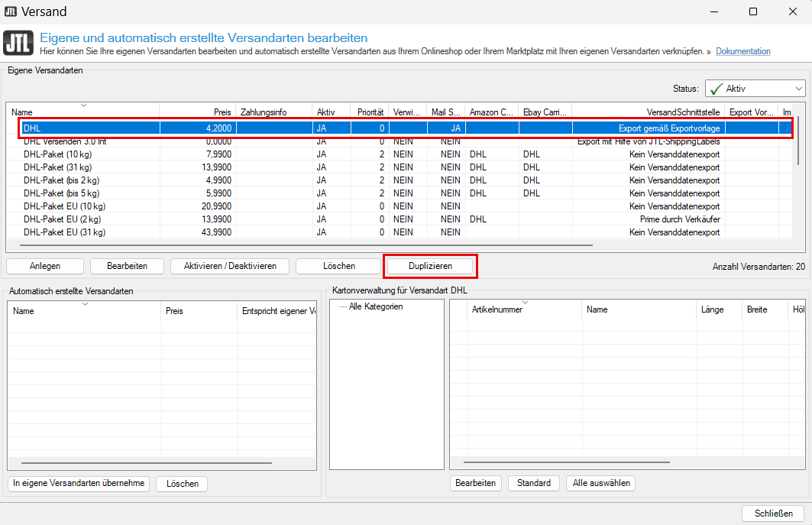
Task: Click the Standard button in Kartonverwaltung
Action: pyautogui.click(x=533, y=483)
